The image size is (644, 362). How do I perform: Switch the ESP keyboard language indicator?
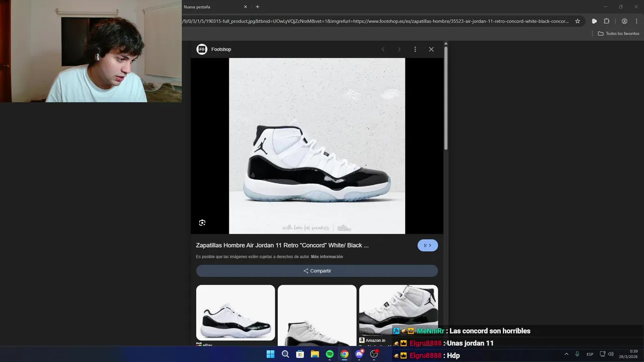590,354
